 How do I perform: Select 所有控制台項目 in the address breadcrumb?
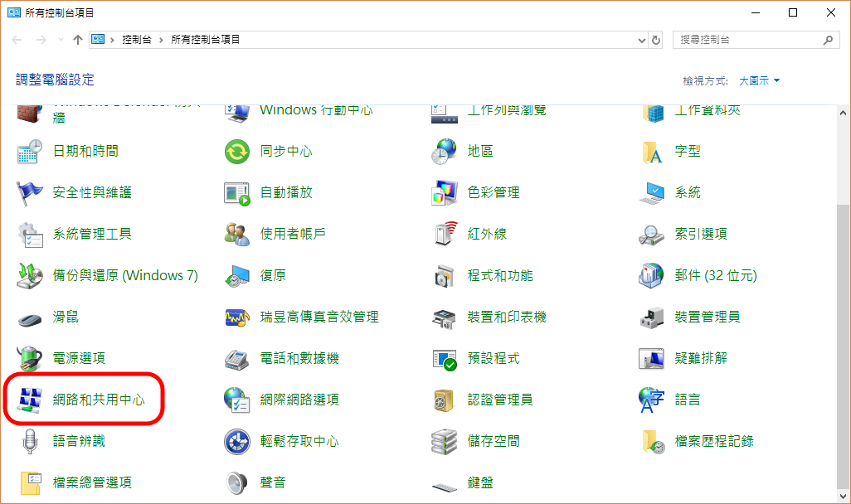(205, 40)
